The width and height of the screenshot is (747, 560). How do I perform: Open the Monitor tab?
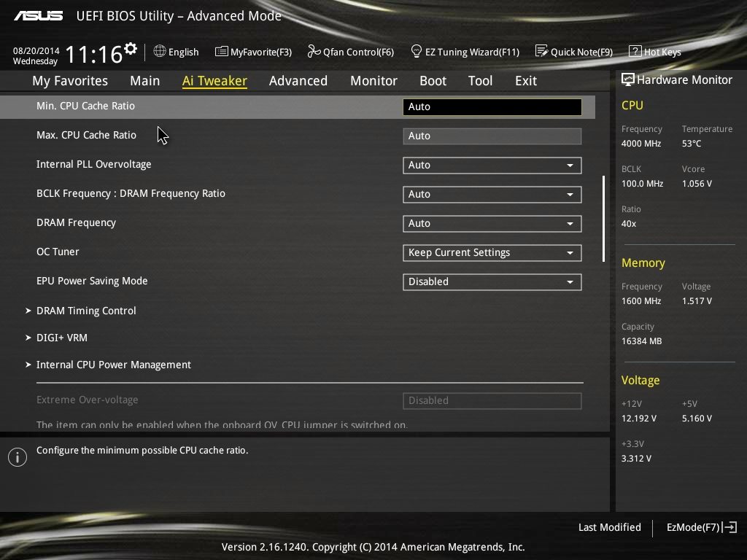click(x=373, y=81)
